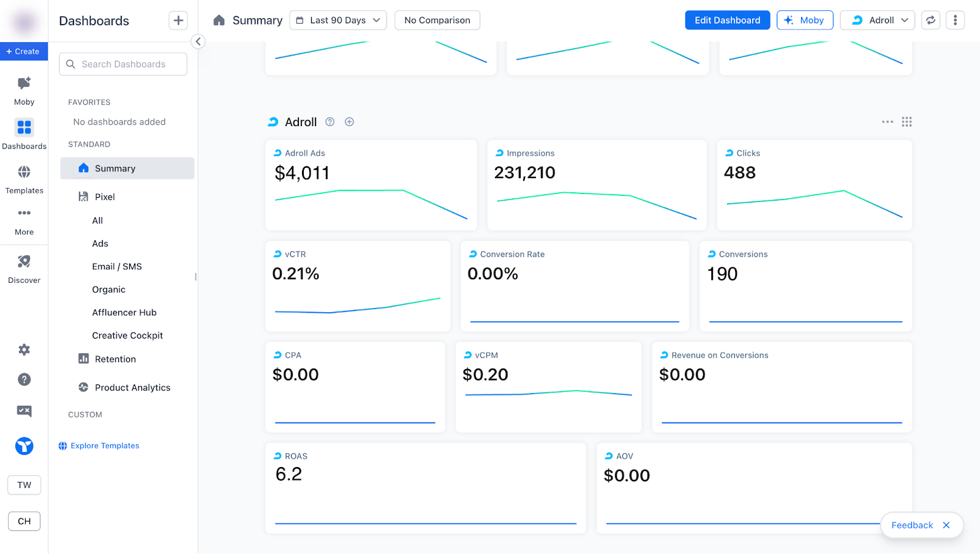The height and width of the screenshot is (554, 980).
Task: Open Discover in the left rail
Action: [24, 262]
